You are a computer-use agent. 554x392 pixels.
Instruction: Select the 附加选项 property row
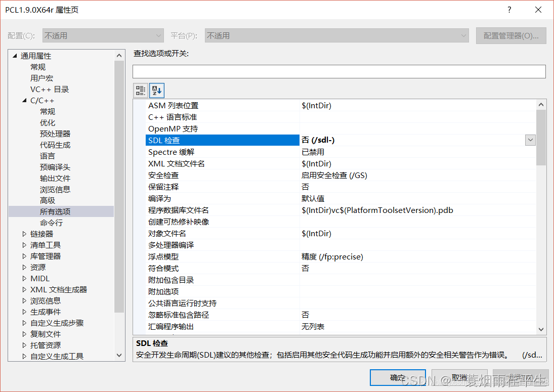click(341, 292)
